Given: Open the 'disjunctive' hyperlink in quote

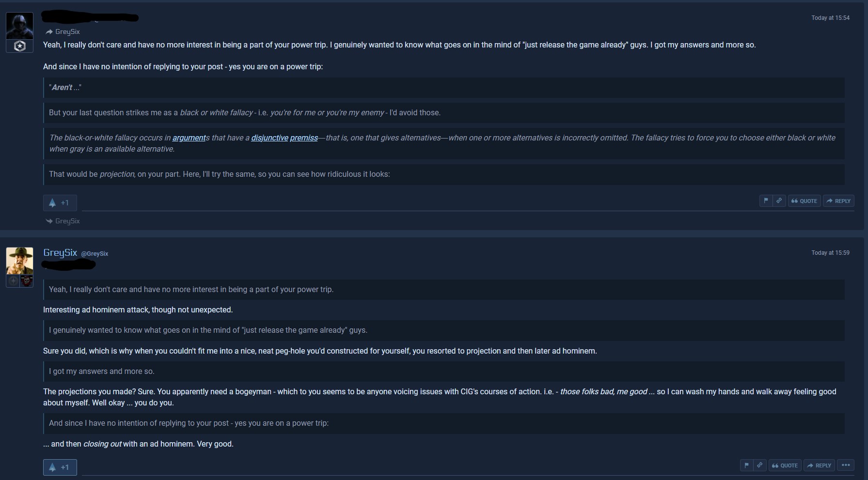Looking at the screenshot, I should point(269,138).
